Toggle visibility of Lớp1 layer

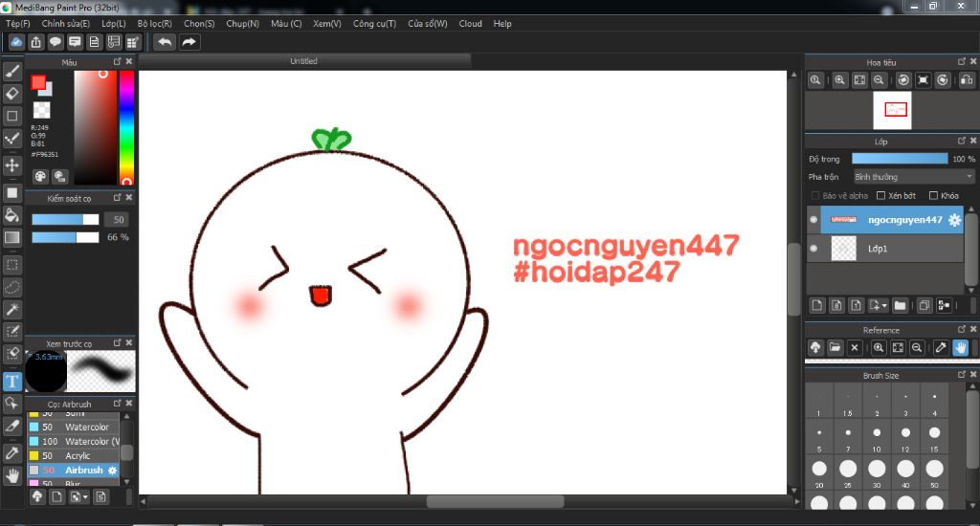pos(813,248)
